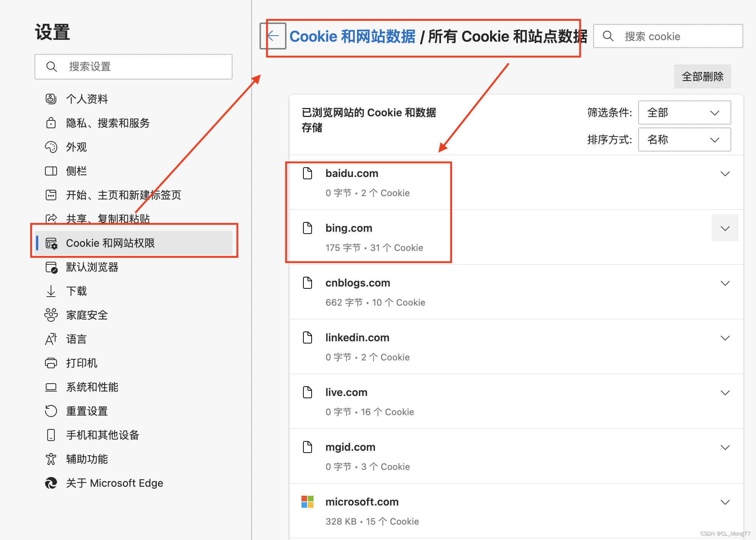Click "328 KB • 15 个 Cookie" text
The height and width of the screenshot is (540, 756).
click(x=372, y=521)
